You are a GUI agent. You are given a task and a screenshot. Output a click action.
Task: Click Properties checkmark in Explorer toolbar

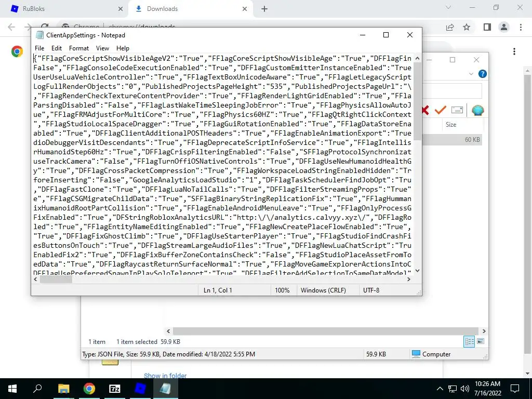[441, 110]
